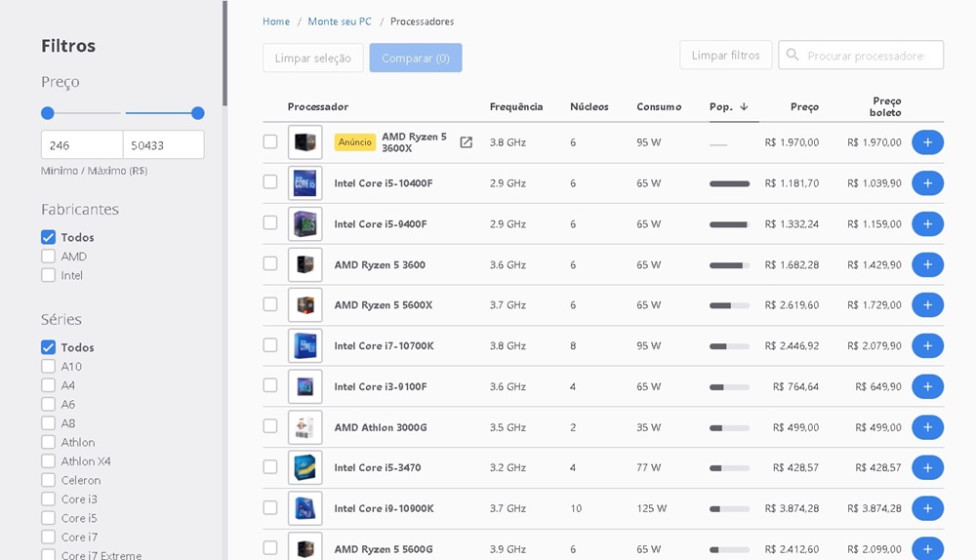
Task: Open Intel Core i5-10400F product thumbnail
Action: [x=305, y=183]
